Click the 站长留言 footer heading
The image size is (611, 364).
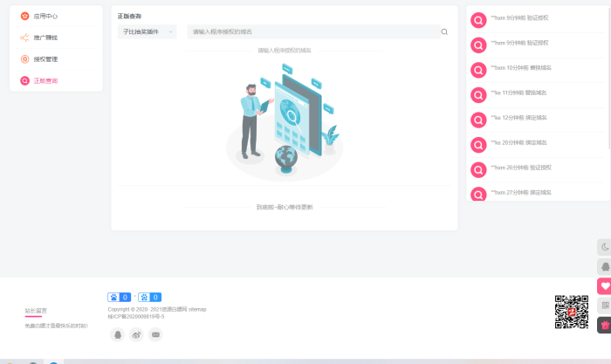coord(36,311)
